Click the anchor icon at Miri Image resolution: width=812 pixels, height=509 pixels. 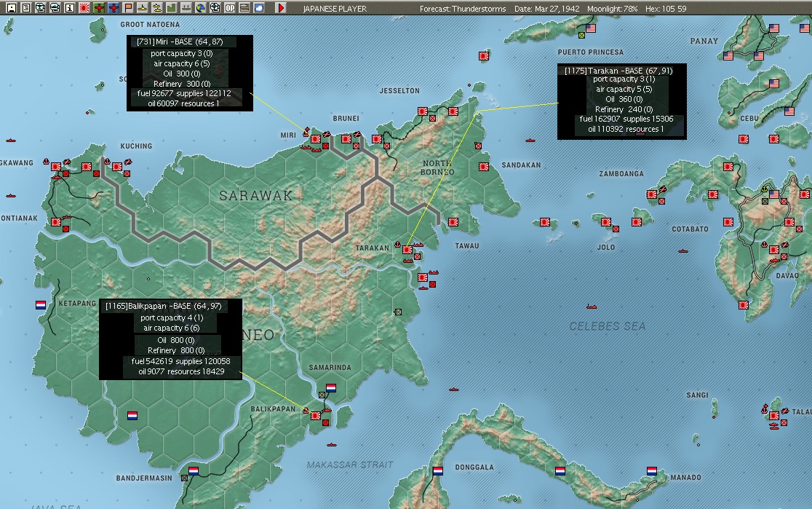[306, 133]
